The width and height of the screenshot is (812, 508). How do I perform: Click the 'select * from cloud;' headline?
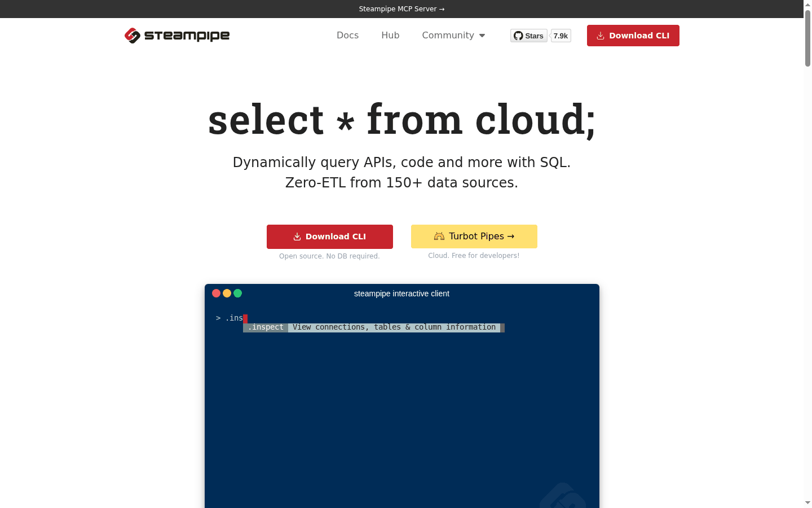pyautogui.click(x=401, y=120)
